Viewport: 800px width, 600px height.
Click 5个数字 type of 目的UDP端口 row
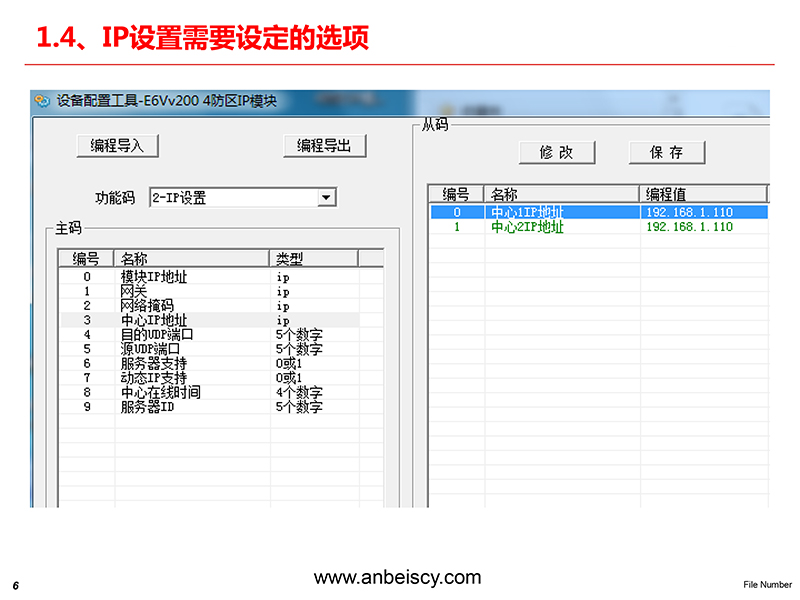(299, 335)
